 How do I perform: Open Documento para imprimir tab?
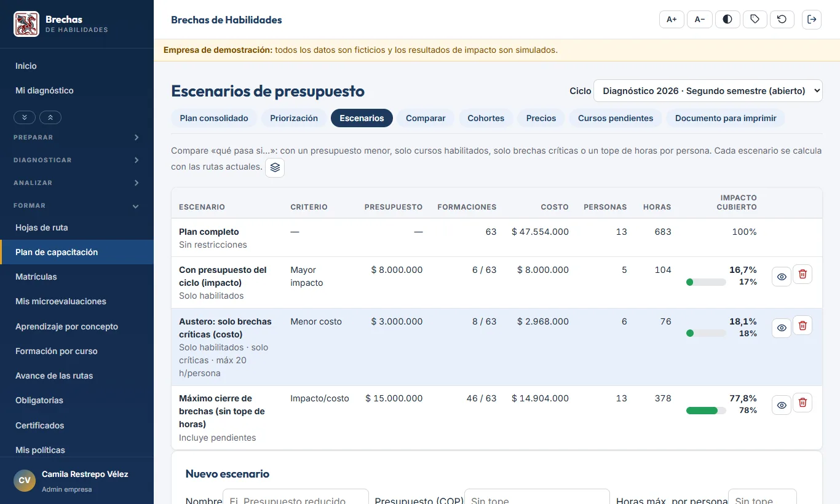[726, 118]
